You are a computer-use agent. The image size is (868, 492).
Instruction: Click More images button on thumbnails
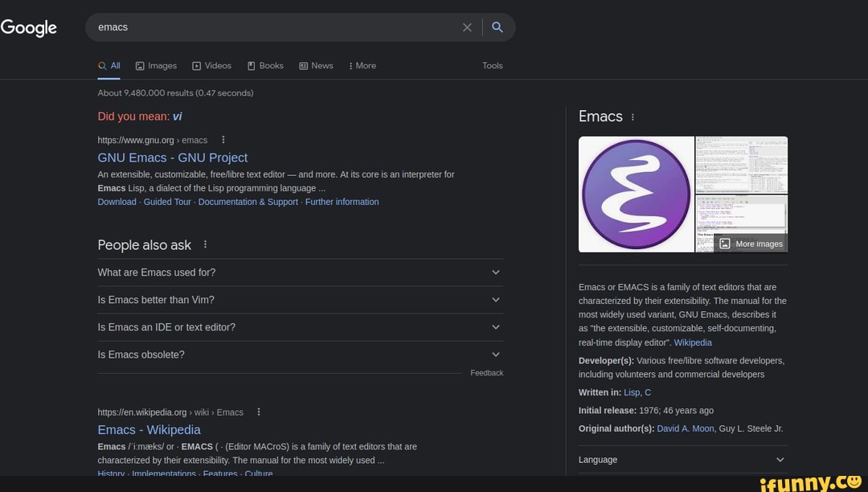point(751,244)
